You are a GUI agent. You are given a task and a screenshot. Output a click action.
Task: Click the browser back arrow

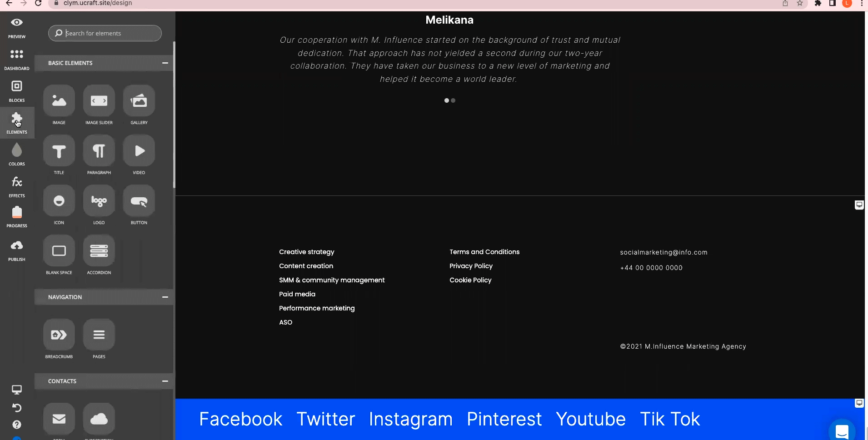pyautogui.click(x=9, y=3)
